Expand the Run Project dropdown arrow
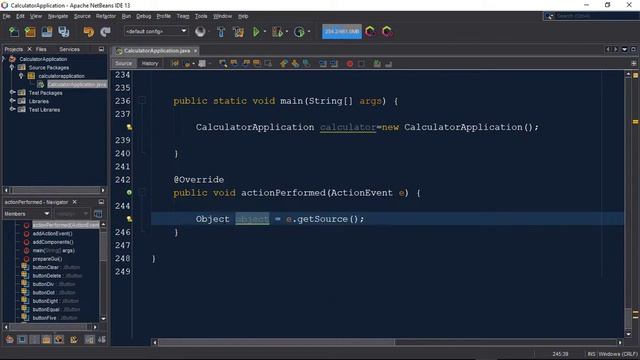This screenshot has height=360, width=640. pyautogui.click(x=265, y=32)
